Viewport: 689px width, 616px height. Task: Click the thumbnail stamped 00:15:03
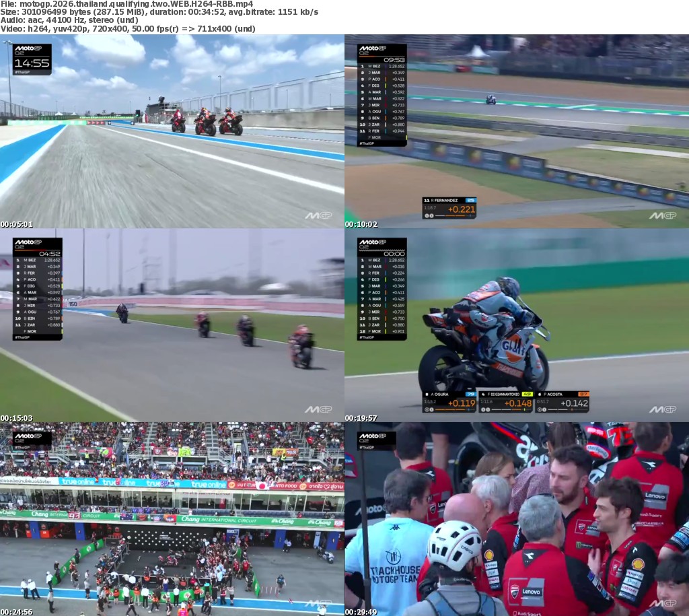(x=172, y=325)
